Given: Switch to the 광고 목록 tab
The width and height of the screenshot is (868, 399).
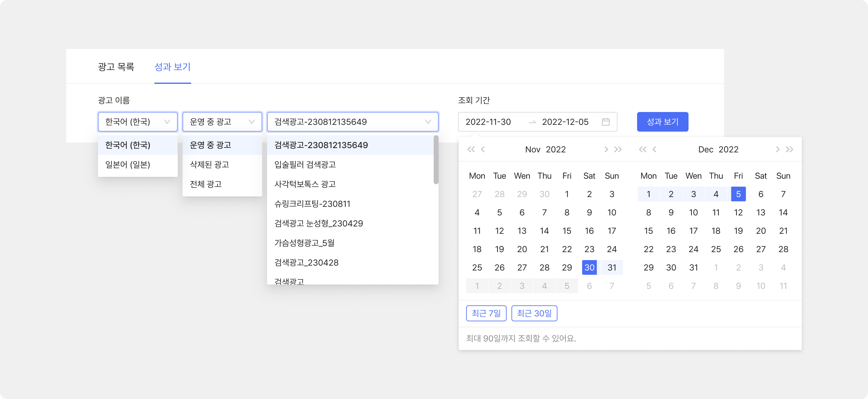Looking at the screenshot, I should pos(116,67).
